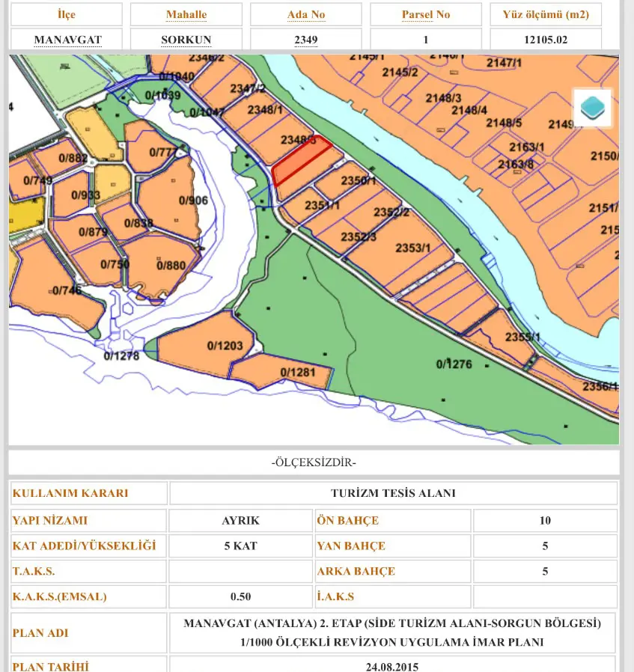Click the YAPI NİZAMI label
Screen dimensions: 634x672
tap(49, 520)
